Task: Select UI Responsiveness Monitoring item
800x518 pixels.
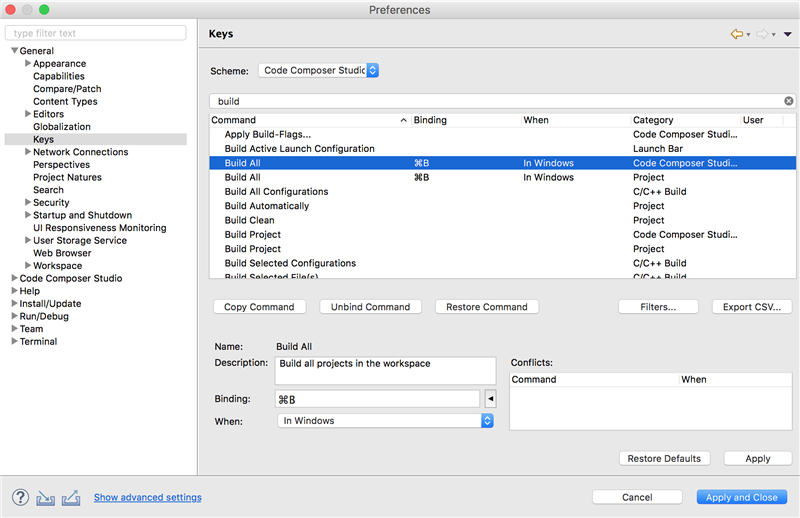Action: [99, 228]
